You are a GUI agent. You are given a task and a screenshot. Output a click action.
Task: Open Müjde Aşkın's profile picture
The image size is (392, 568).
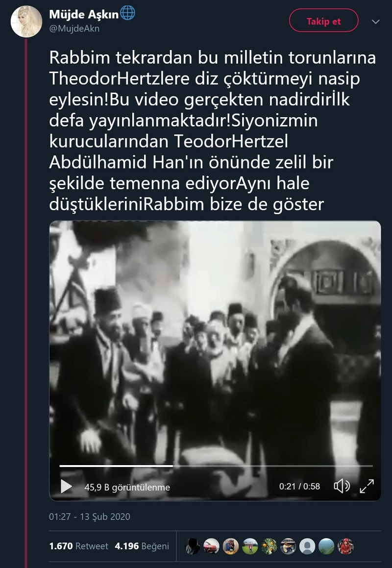[26, 22]
